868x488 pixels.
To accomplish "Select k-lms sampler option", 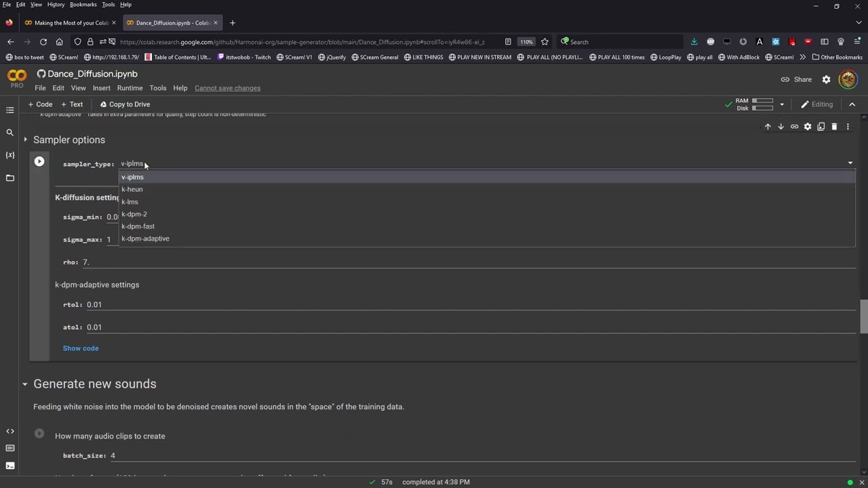I will click(x=487, y=202).
